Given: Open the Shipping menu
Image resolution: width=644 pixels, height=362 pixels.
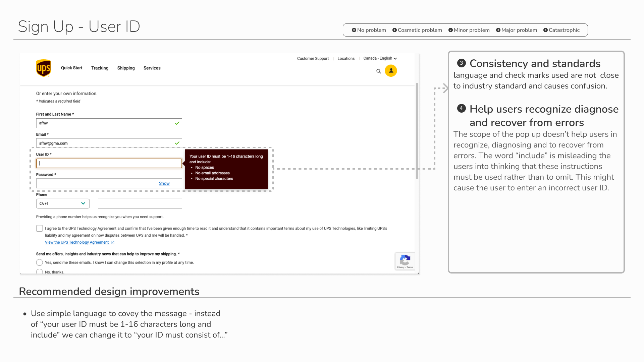Looking at the screenshot, I should click(x=126, y=68).
